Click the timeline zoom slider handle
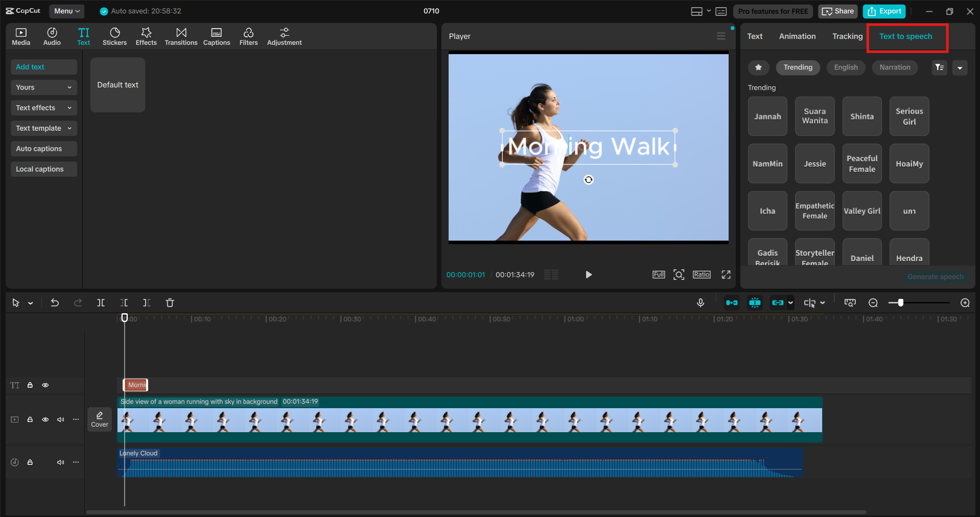This screenshot has width=980, height=517. pyautogui.click(x=900, y=303)
